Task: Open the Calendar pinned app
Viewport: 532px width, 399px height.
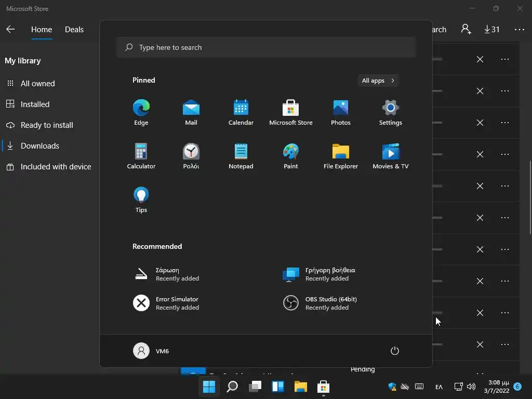Action: 241,113
